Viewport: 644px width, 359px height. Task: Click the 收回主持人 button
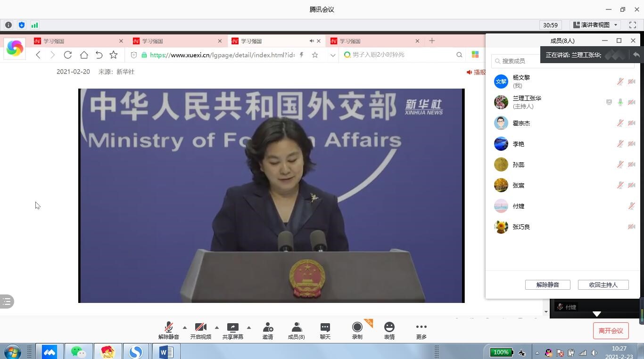coord(603,285)
